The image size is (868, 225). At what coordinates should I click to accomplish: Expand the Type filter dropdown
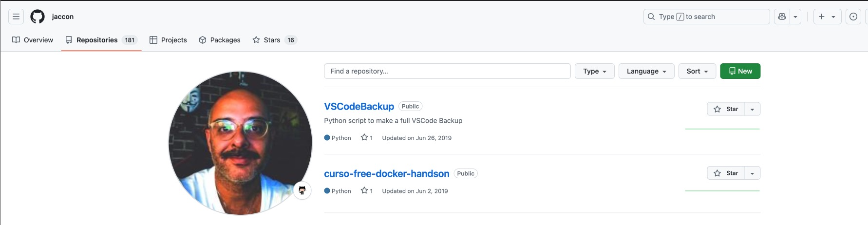[x=595, y=71]
